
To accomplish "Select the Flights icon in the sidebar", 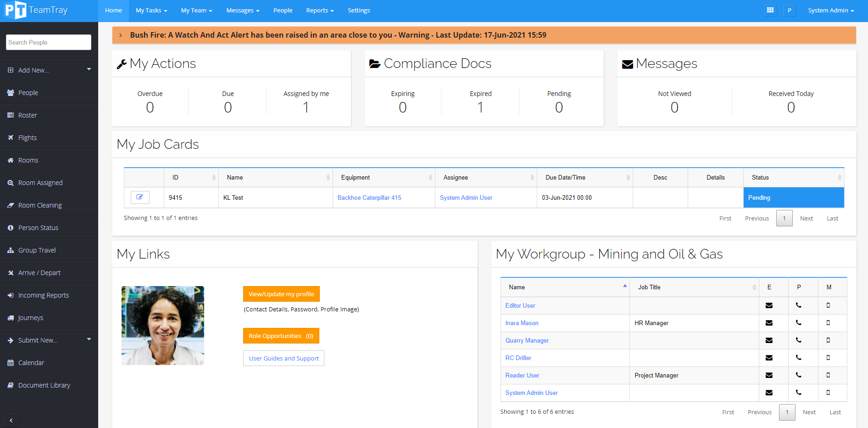I will (11, 137).
